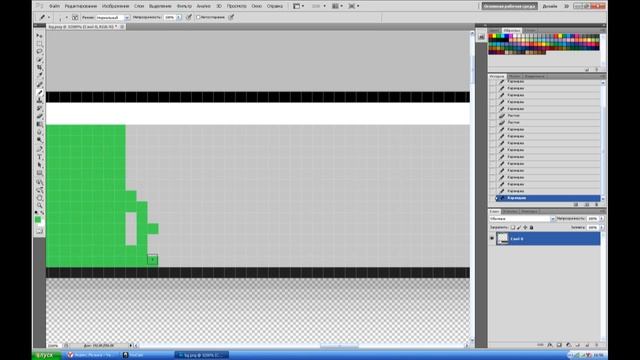Open options bar Непрозрачность slider arrow
640x360 pixels.
click(179, 18)
